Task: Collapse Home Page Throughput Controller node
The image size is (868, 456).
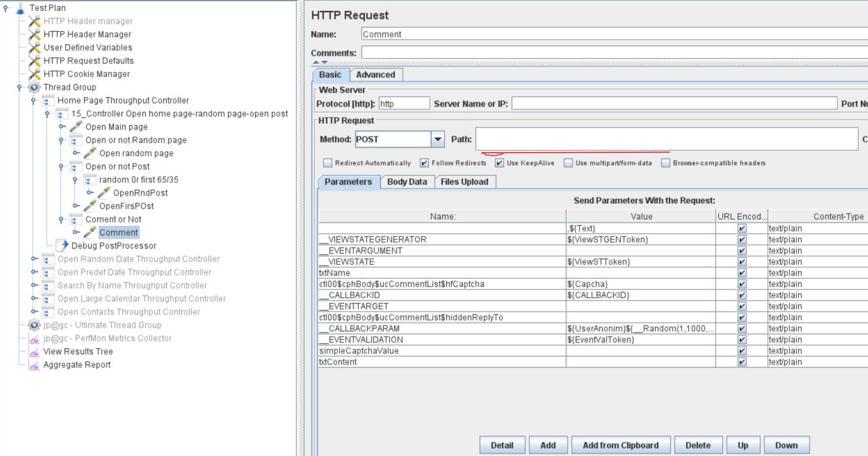Action: (x=34, y=100)
